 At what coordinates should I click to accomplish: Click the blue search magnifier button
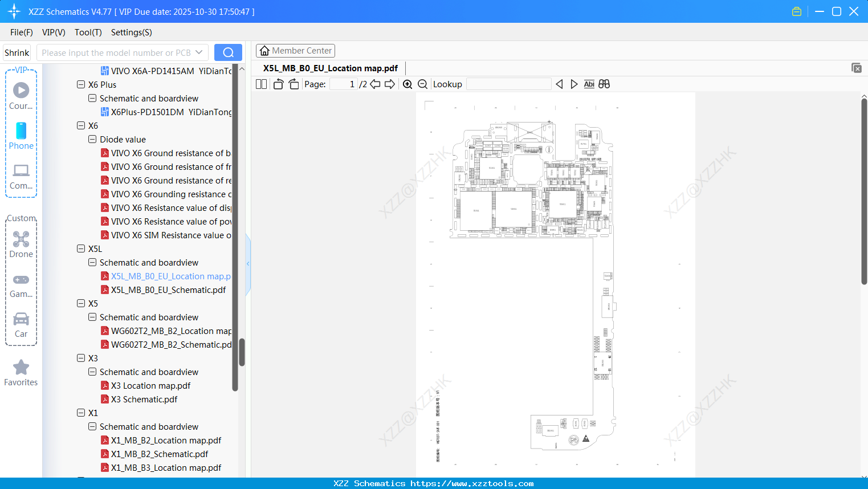pyautogui.click(x=228, y=52)
